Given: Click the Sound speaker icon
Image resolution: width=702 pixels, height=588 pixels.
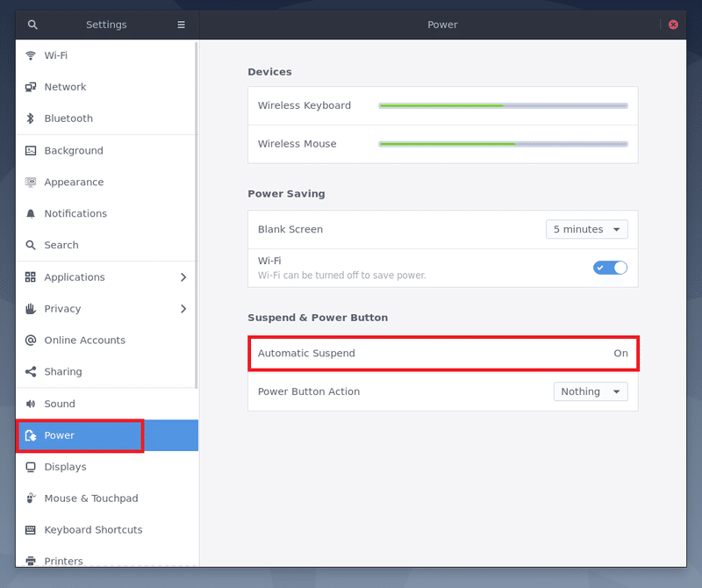Looking at the screenshot, I should 31,404.
